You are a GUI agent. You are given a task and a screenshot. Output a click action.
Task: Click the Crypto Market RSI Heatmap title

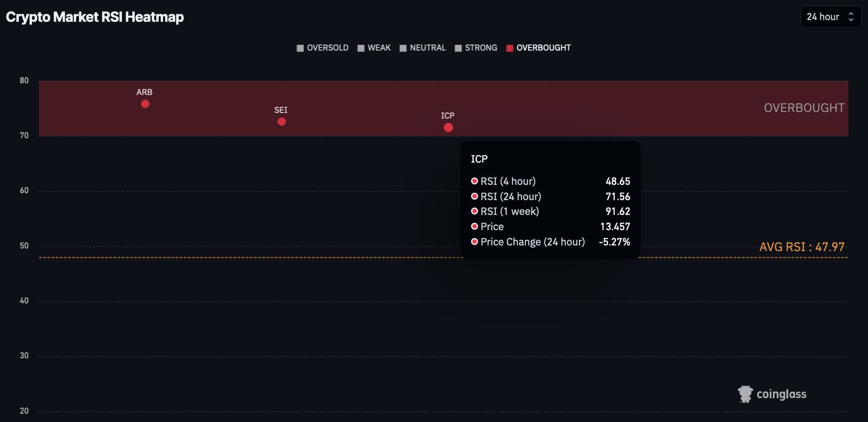pyautogui.click(x=95, y=17)
